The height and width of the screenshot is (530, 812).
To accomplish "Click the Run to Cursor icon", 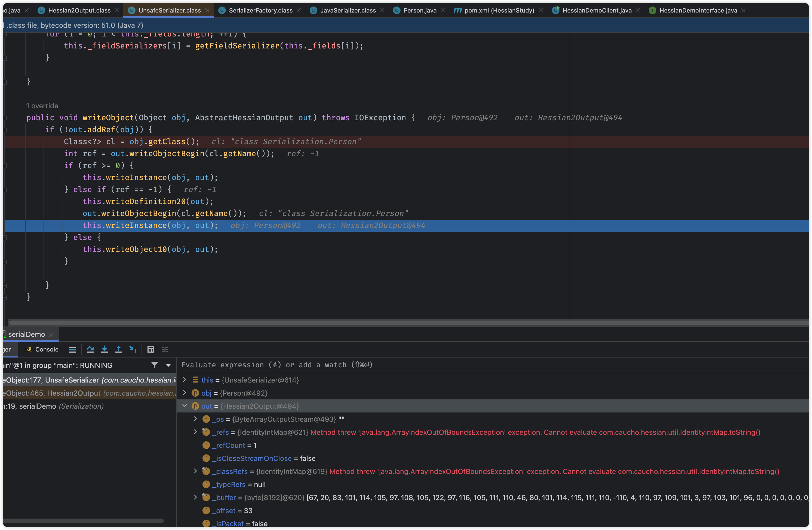I will point(133,349).
